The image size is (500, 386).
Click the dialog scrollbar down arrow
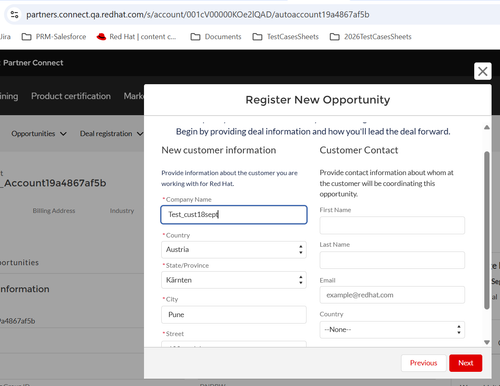pyautogui.click(x=487, y=342)
